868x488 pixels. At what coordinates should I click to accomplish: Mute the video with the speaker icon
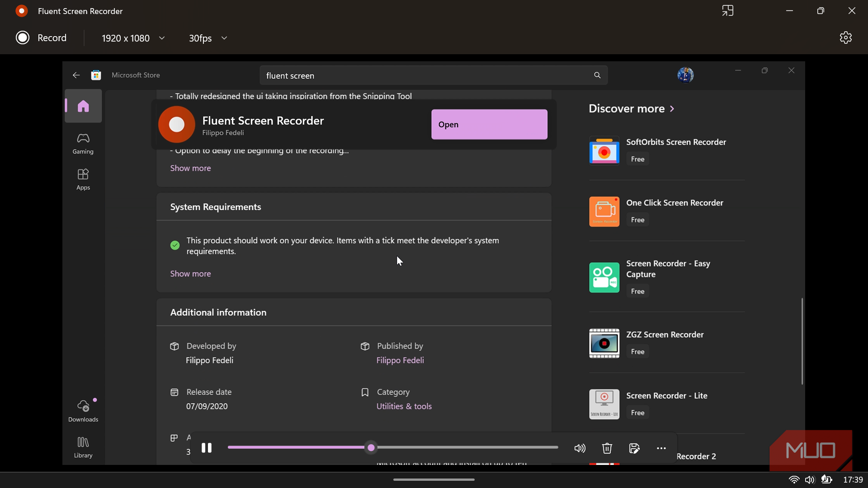(580, 448)
